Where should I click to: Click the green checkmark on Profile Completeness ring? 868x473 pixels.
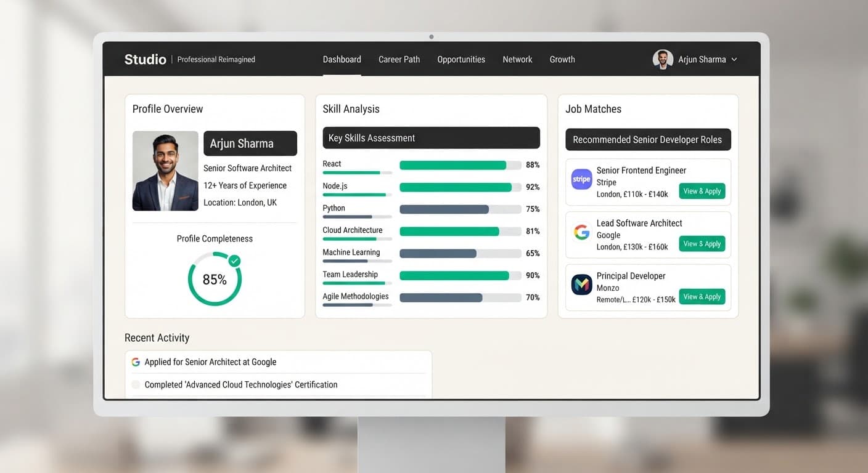point(234,261)
